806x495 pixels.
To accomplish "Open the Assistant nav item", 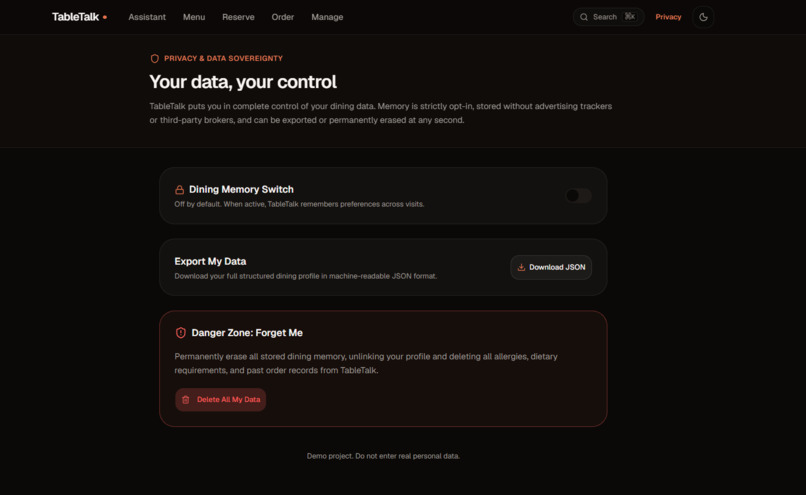I will pos(147,17).
